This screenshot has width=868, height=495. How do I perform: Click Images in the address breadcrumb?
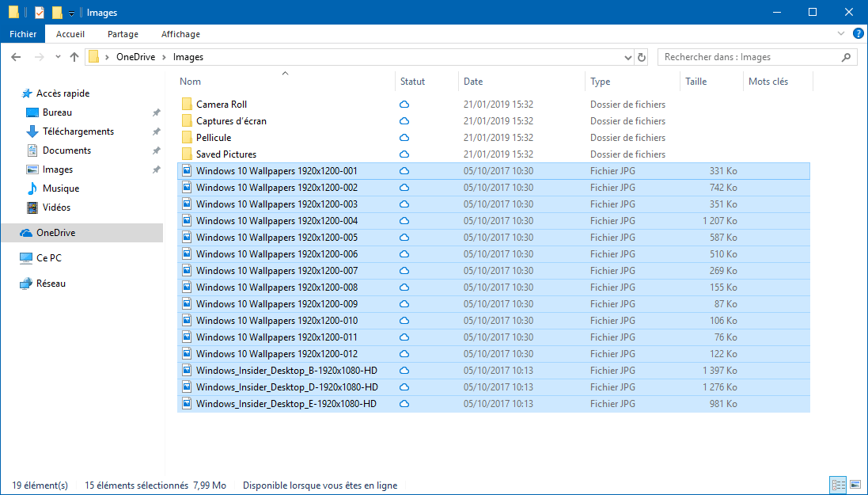tap(188, 57)
